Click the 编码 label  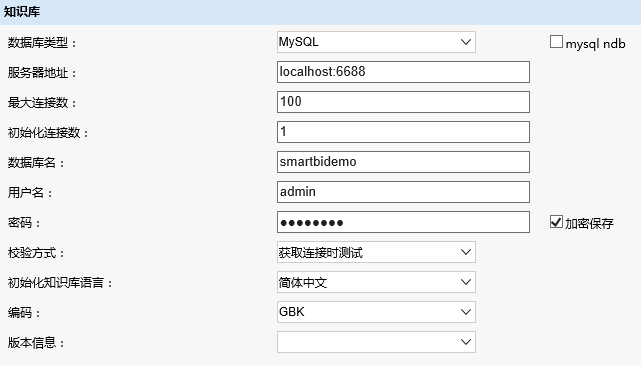click(24, 313)
